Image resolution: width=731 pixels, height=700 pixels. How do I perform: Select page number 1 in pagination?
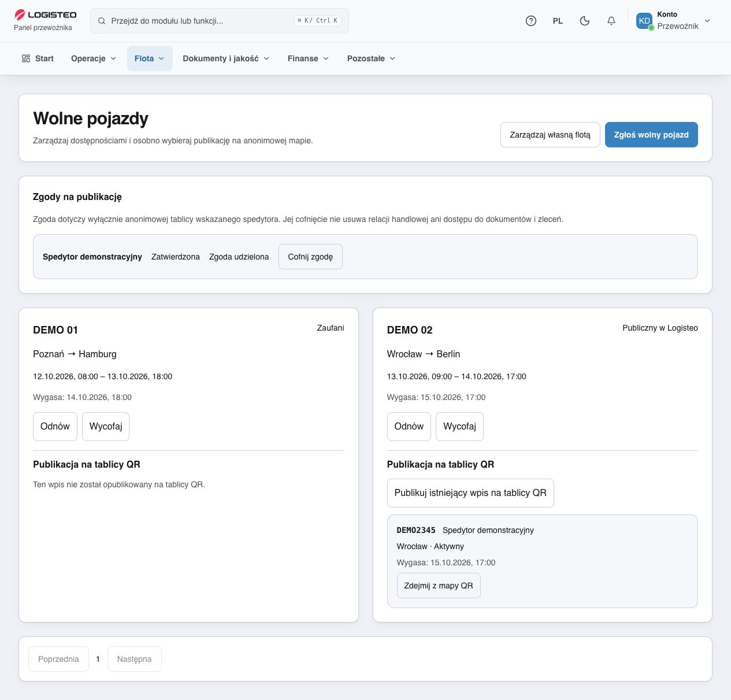pos(98,659)
